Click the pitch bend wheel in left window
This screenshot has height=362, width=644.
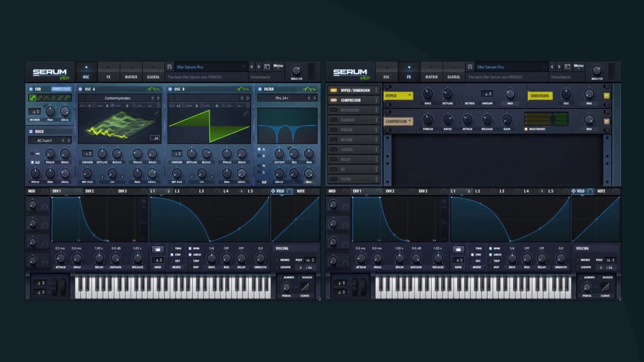coord(55,287)
